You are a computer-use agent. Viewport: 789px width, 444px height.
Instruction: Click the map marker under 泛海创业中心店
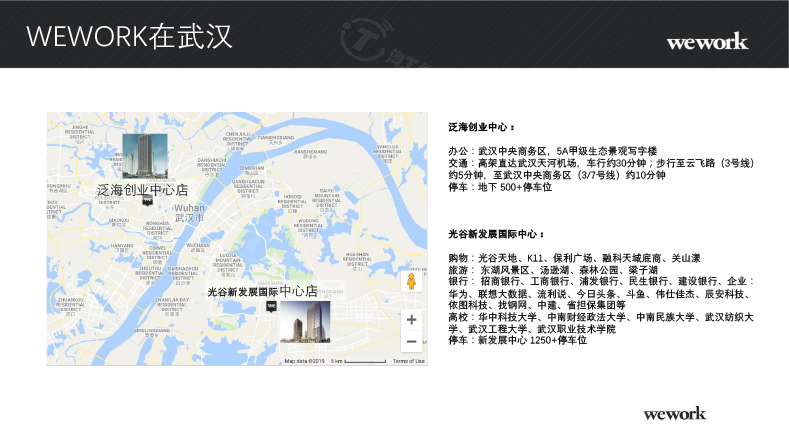[x=147, y=201]
